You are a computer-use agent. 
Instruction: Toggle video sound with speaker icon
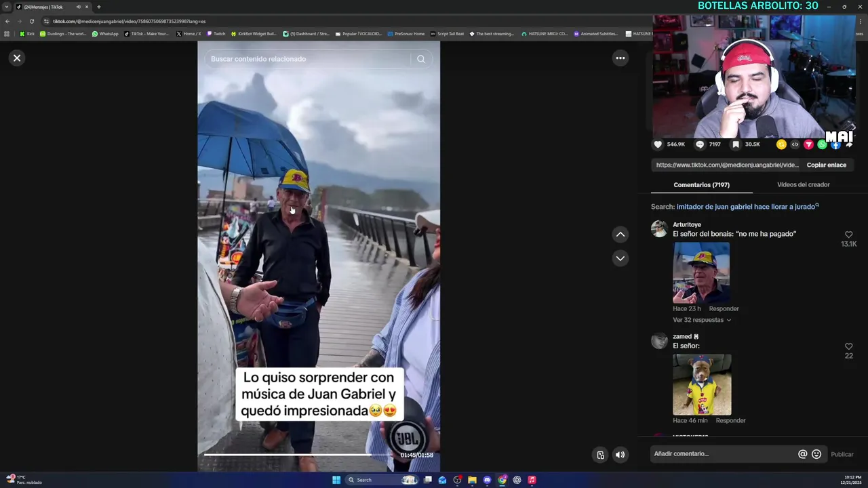tap(620, 455)
